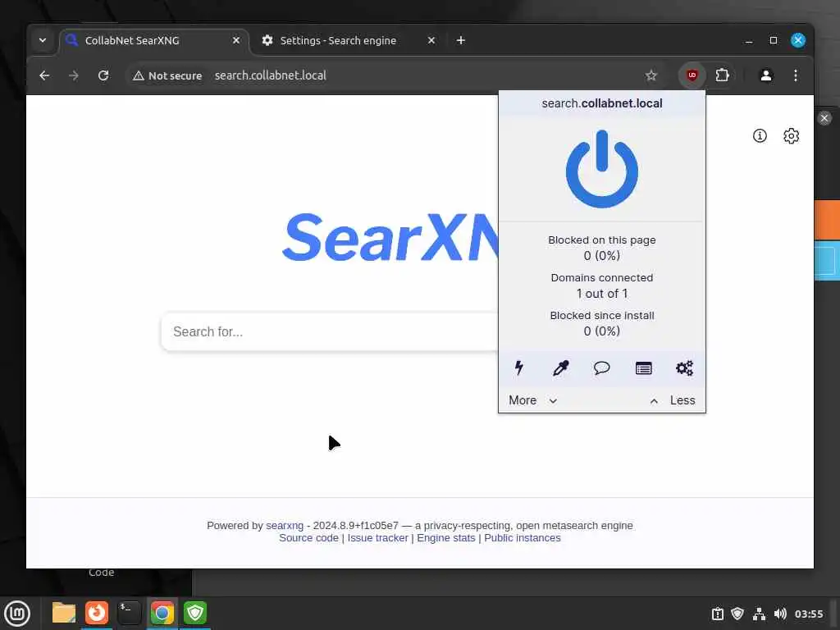
Task: Open the Extensions puzzle icon
Action: pyautogui.click(x=722, y=75)
